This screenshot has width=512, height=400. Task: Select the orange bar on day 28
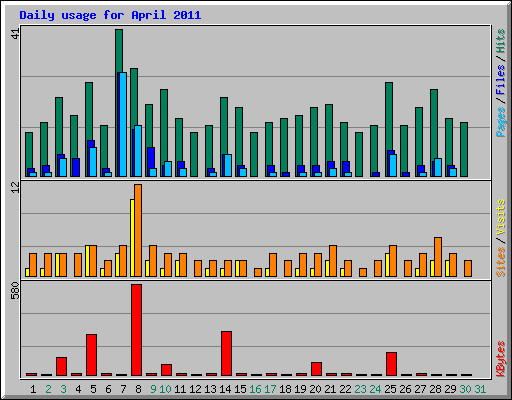(438, 257)
